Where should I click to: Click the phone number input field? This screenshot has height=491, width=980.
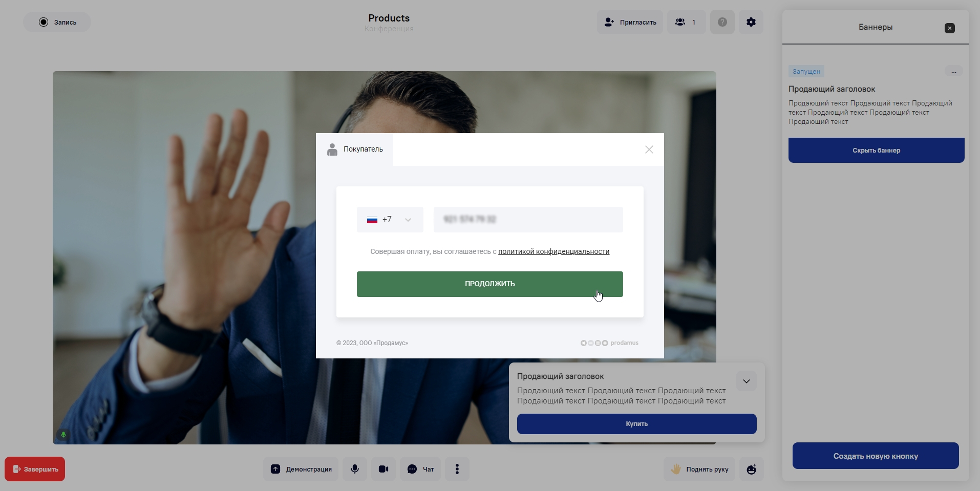tap(528, 220)
